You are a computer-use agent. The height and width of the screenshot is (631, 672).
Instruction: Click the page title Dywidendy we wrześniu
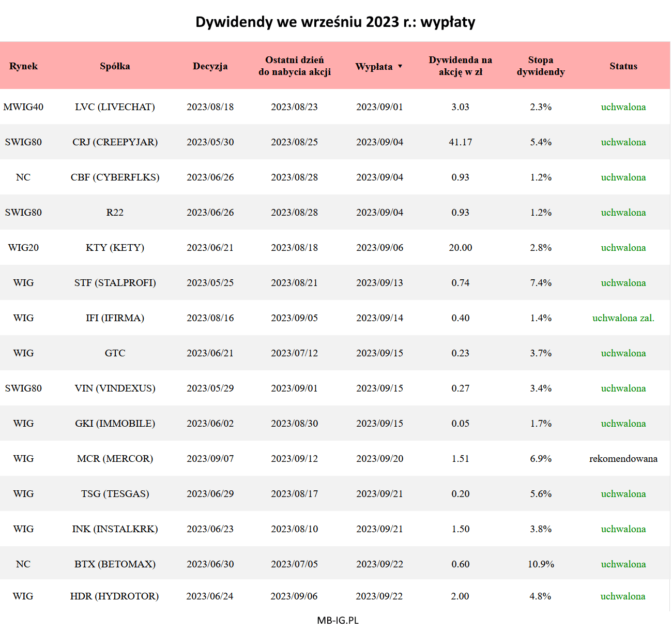point(335,22)
